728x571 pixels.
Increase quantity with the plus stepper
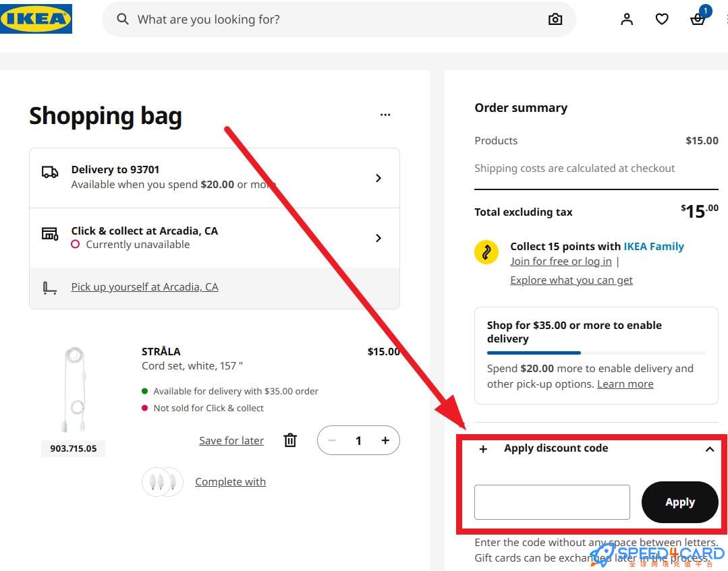point(385,440)
